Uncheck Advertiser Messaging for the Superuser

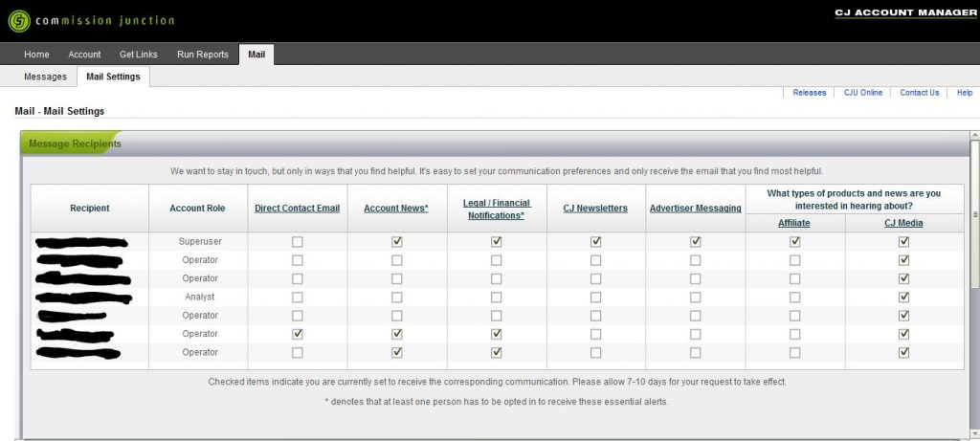695,242
